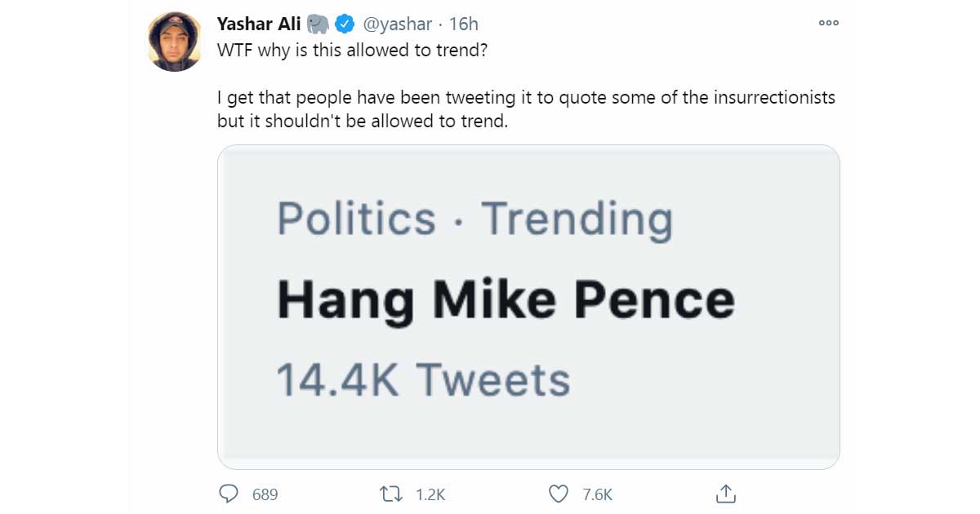This screenshot has width=980, height=514.
Task: Click "Politics · Trending" label in the image
Action: click(474, 219)
